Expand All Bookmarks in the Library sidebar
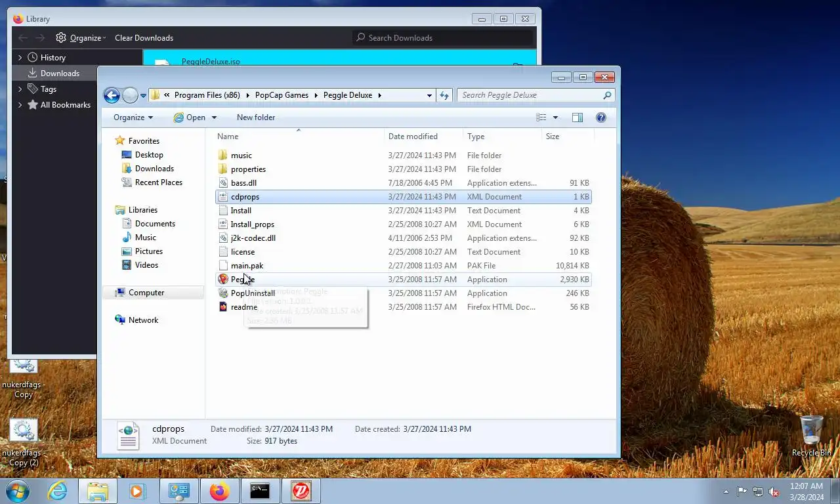The height and width of the screenshot is (504, 840). [x=20, y=105]
